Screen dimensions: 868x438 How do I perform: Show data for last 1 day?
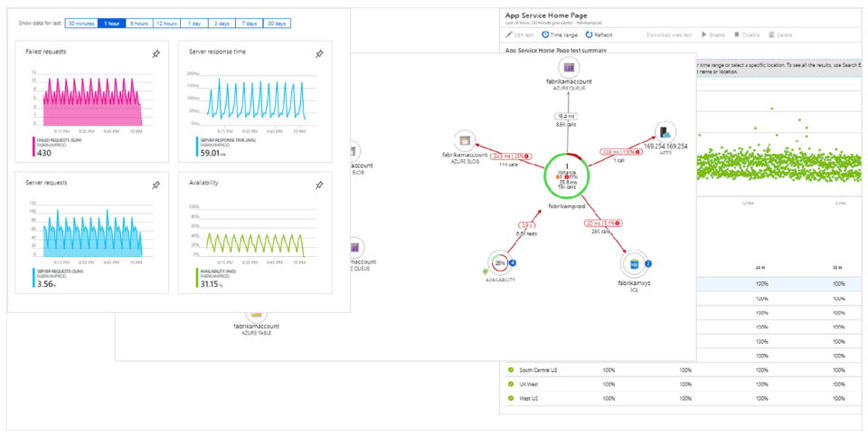point(193,24)
